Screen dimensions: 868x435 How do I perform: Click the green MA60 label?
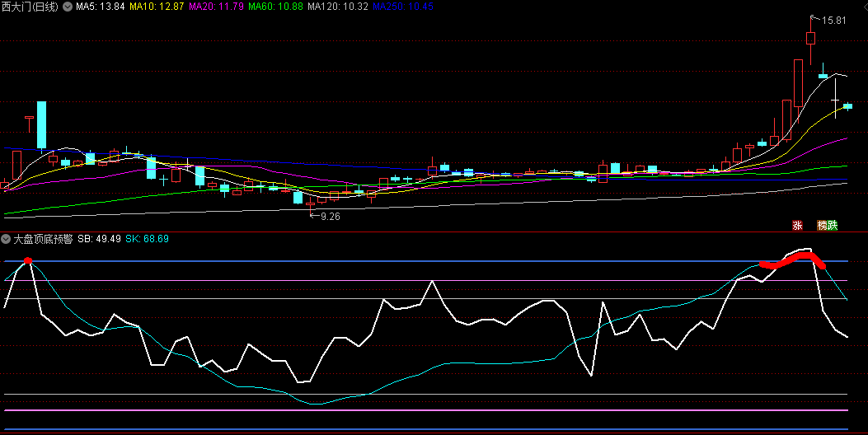tap(275, 7)
